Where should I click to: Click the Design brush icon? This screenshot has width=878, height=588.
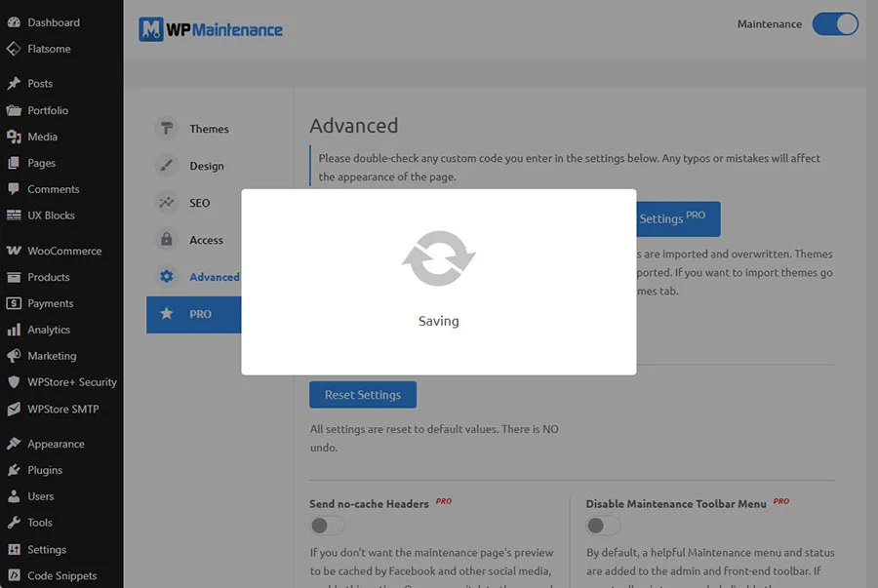166,166
